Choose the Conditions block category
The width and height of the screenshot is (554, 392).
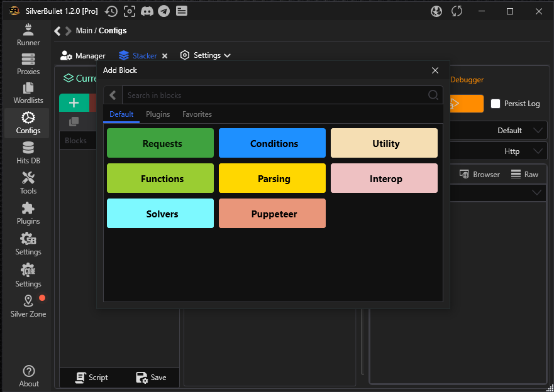click(272, 143)
